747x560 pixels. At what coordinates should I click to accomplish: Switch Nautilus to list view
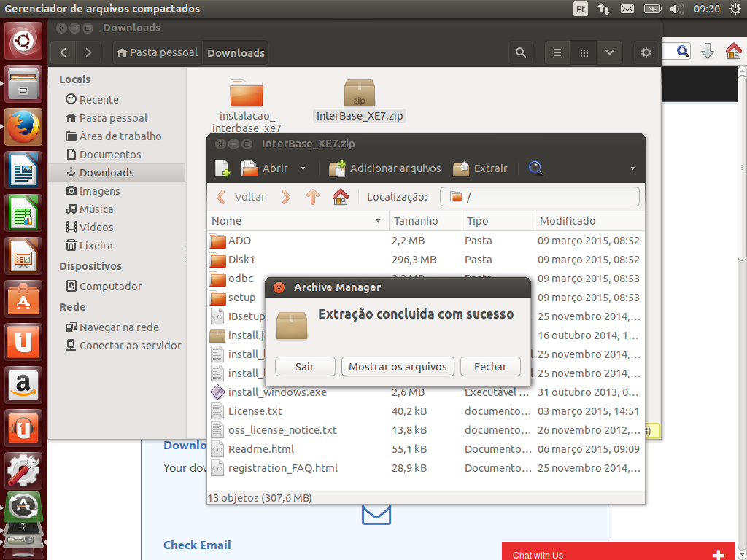(557, 52)
